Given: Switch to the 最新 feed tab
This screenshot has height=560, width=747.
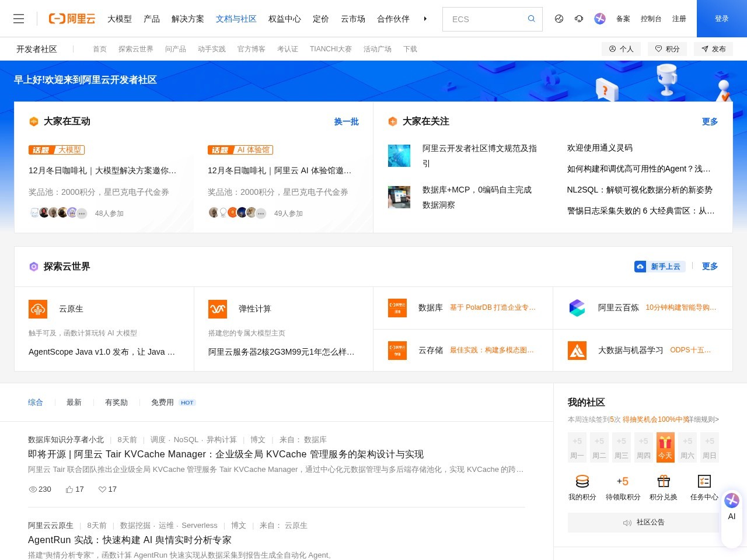Looking at the screenshot, I should pyautogui.click(x=74, y=402).
